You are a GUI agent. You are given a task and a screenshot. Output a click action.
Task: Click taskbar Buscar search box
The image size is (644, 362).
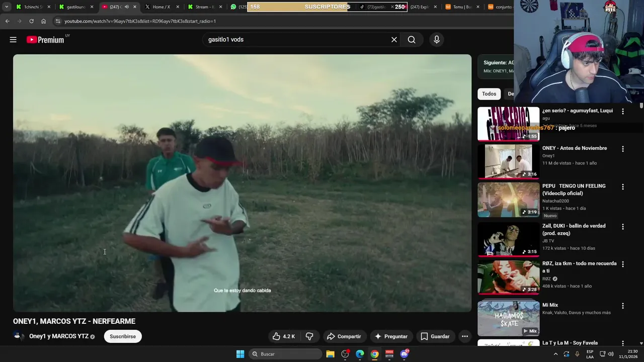click(285, 354)
